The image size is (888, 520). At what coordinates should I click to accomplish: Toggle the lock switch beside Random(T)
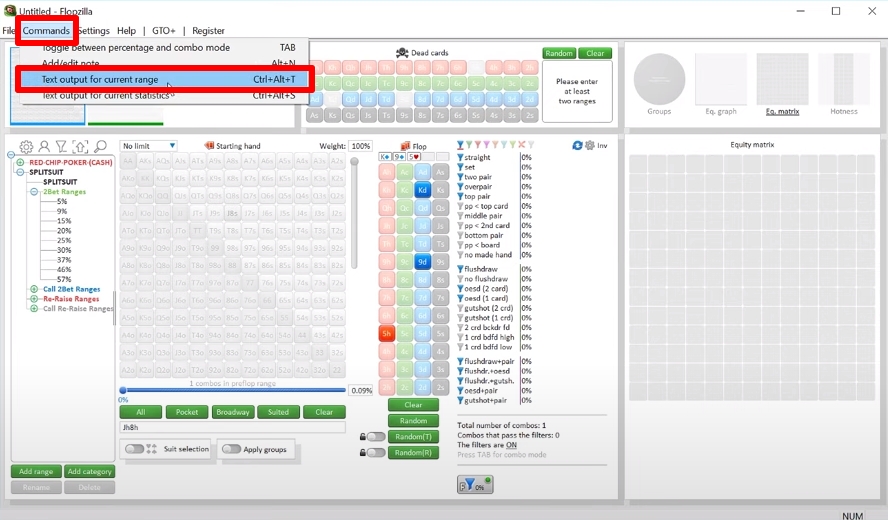(x=375, y=437)
